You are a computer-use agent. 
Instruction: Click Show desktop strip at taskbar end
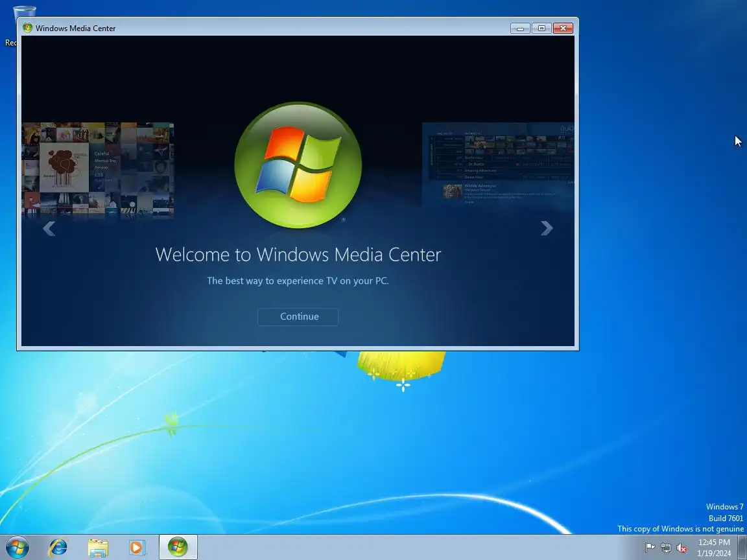(x=742, y=547)
